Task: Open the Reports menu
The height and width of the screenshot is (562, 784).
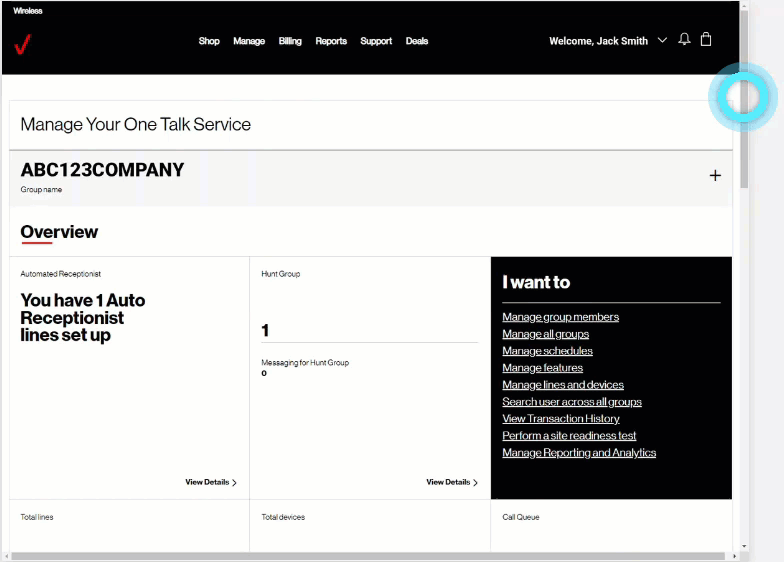Action: tap(331, 41)
